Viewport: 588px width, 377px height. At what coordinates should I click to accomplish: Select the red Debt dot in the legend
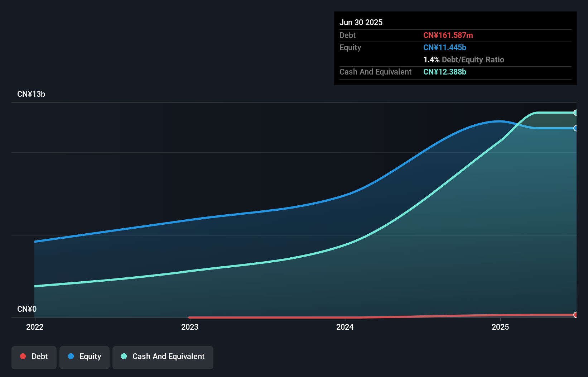23,356
